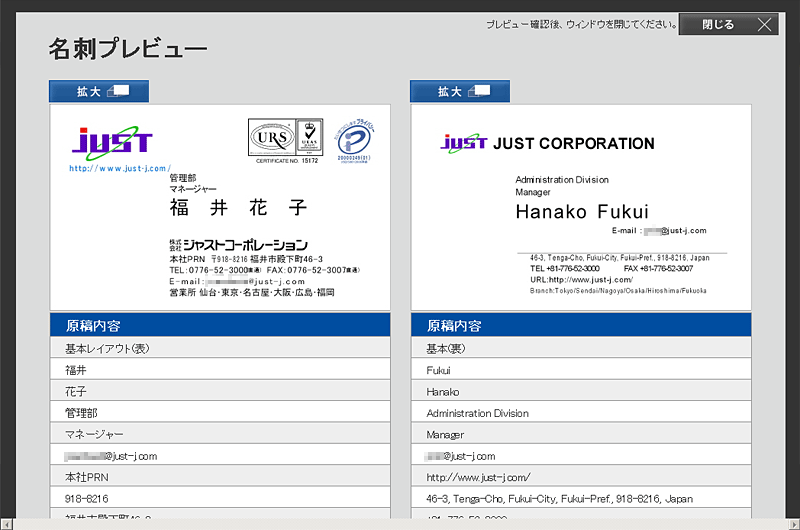The width and height of the screenshot is (800, 530).
Task: Select the 本社PRN row
Action: point(220,477)
